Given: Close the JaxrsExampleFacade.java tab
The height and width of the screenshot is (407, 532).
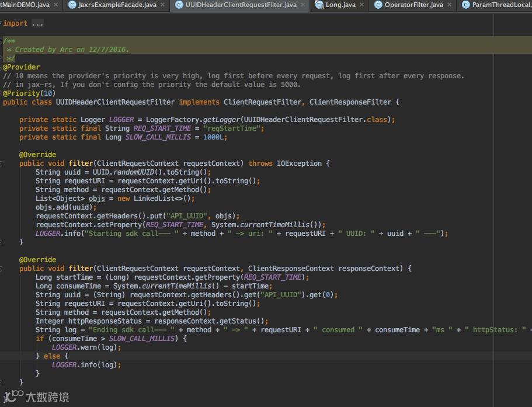Looking at the screenshot, I should (163, 5).
